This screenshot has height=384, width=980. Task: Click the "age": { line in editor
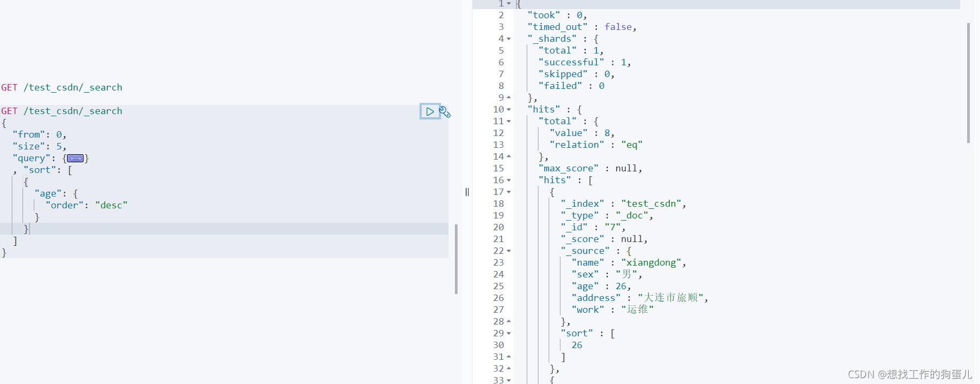56,193
